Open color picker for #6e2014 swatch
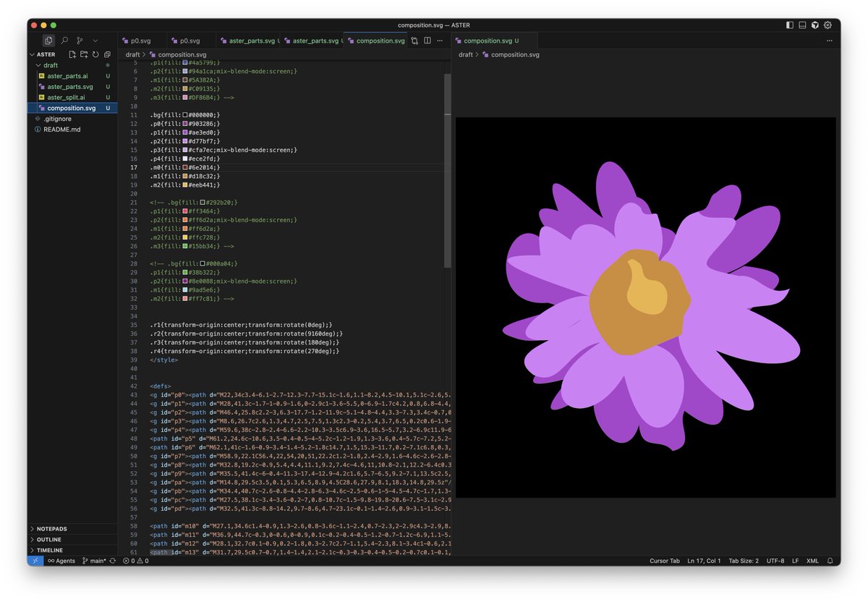 [x=185, y=167]
